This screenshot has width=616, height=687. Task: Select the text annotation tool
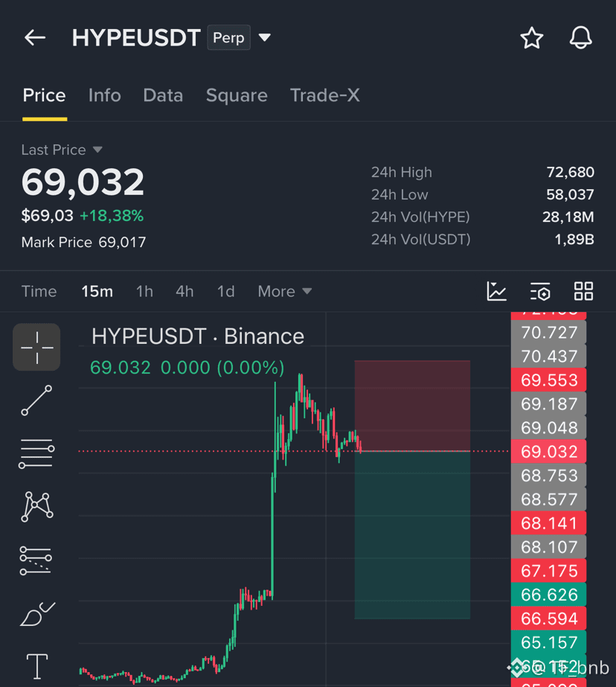(36, 666)
